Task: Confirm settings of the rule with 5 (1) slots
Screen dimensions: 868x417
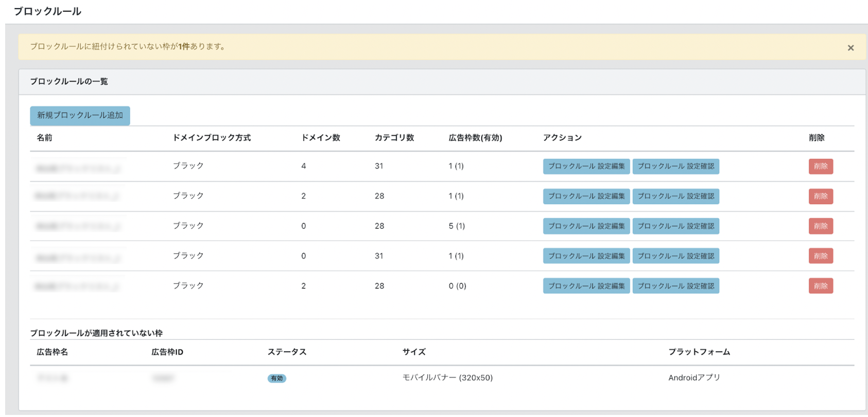Action: (x=675, y=226)
